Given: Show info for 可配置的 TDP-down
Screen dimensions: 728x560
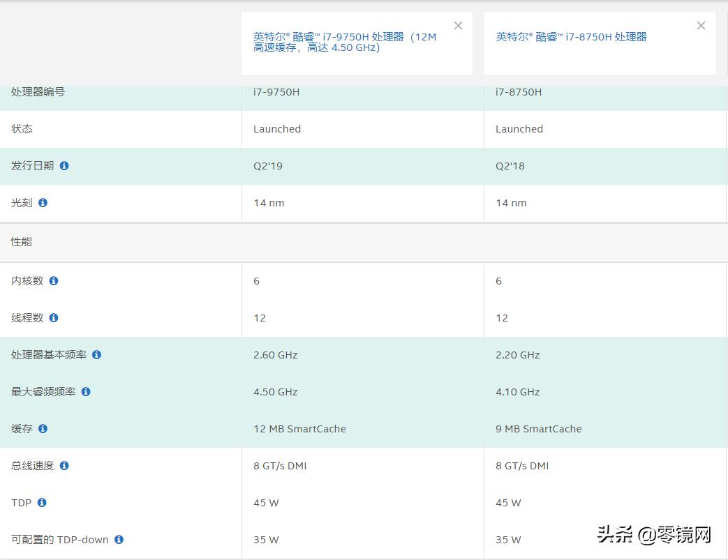Looking at the screenshot, I should click(x=119, y=540).
